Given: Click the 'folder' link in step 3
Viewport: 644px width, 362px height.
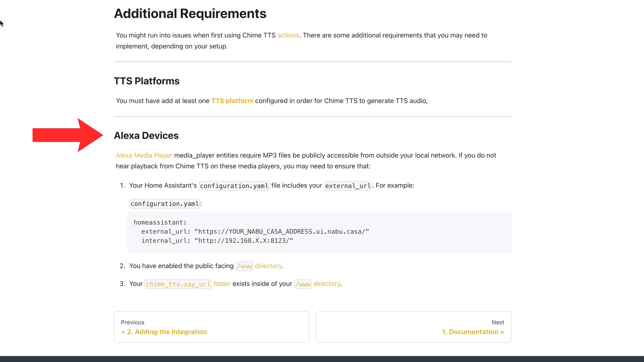Looking at the screenshot, I should click(x=222, y=284).
